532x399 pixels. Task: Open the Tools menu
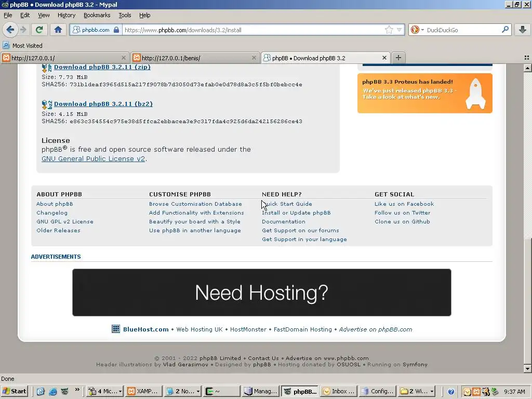(125, 15)
